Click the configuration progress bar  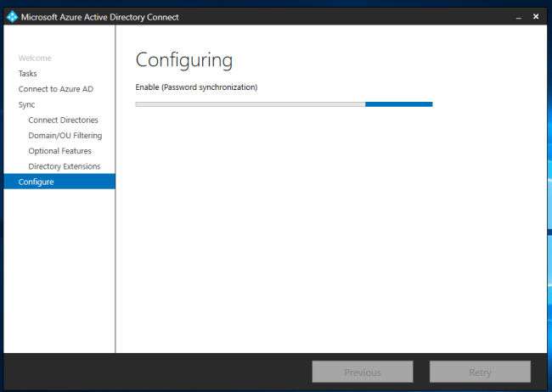coord(284,104)
